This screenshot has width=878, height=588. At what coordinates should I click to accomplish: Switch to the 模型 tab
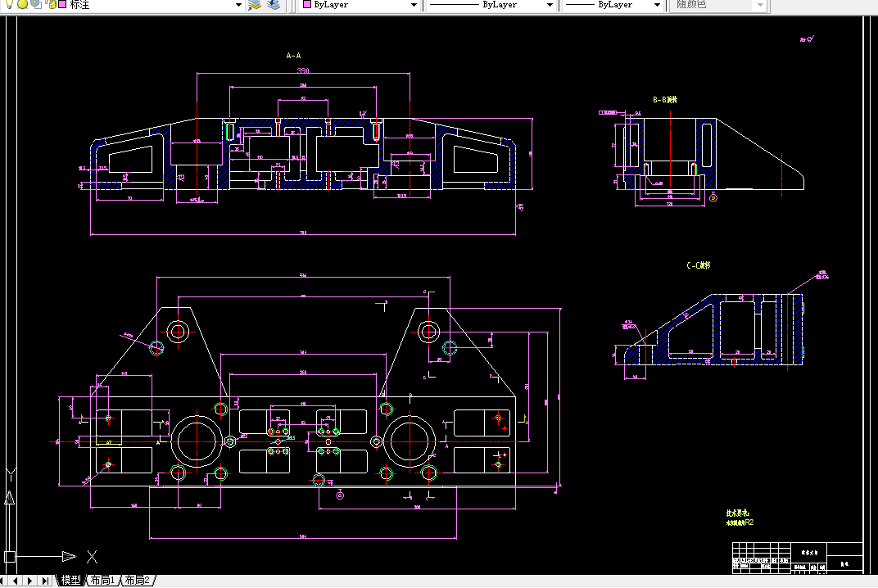click(x=71, y=580)
